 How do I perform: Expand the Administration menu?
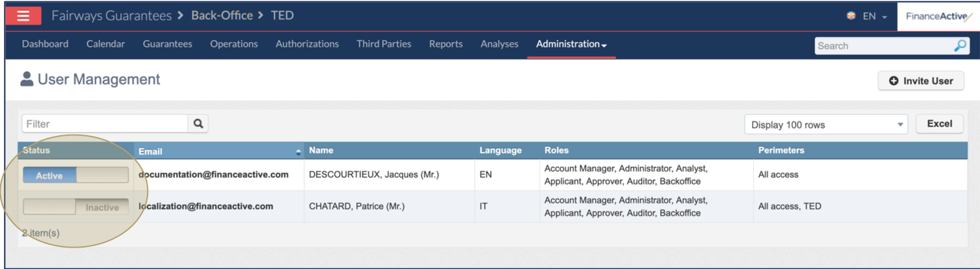[571, 44]
